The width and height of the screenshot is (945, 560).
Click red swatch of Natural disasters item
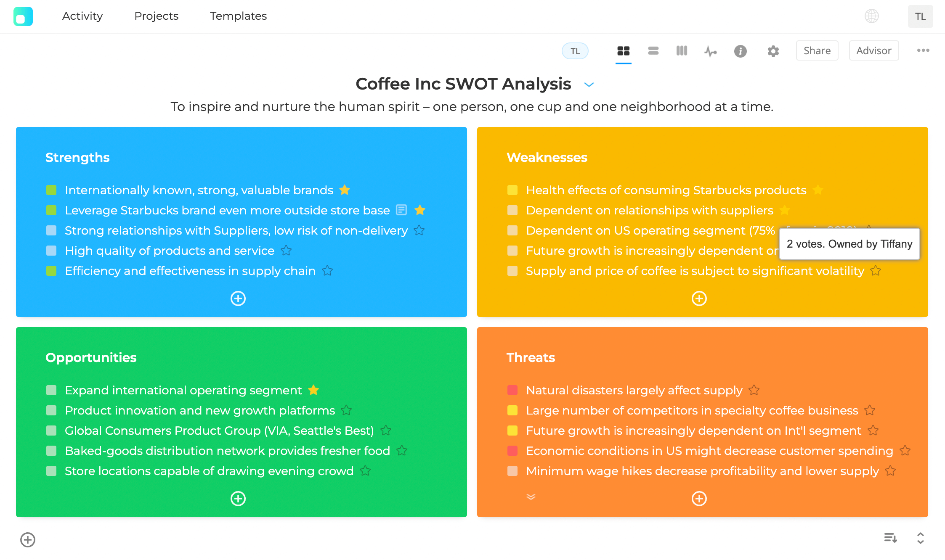tap(512, 390)
